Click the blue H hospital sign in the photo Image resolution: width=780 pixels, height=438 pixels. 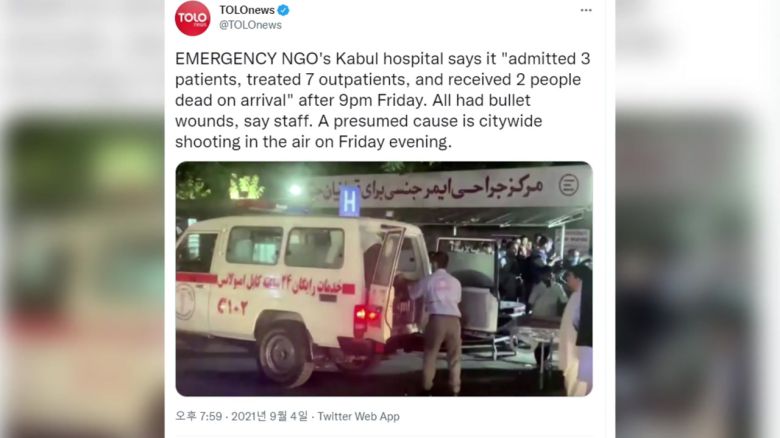pos(349,202)
